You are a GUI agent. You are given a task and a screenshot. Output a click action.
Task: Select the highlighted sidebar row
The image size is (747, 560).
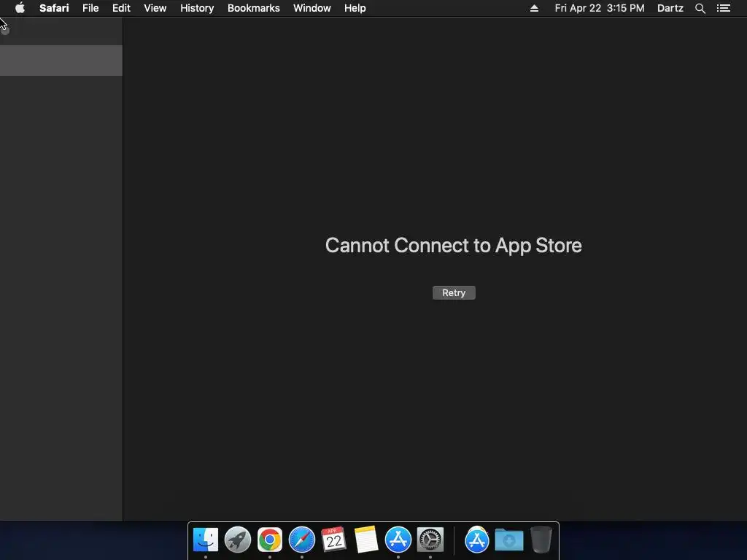click(x=61, y=61)
